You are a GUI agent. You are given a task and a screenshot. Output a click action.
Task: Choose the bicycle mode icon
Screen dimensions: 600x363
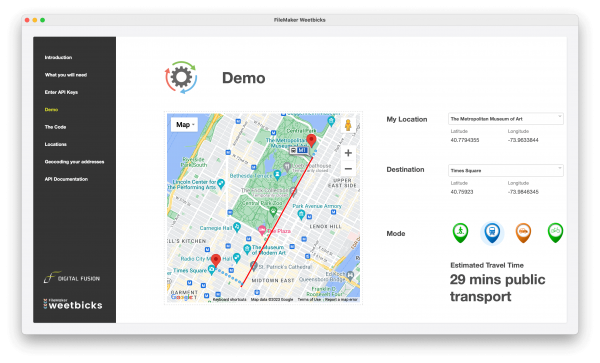[555, 233]
